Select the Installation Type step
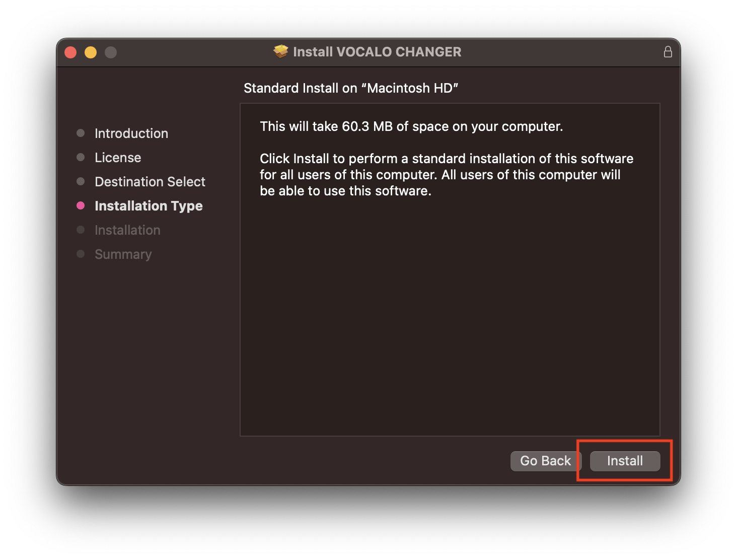 (x=149, y=205)
